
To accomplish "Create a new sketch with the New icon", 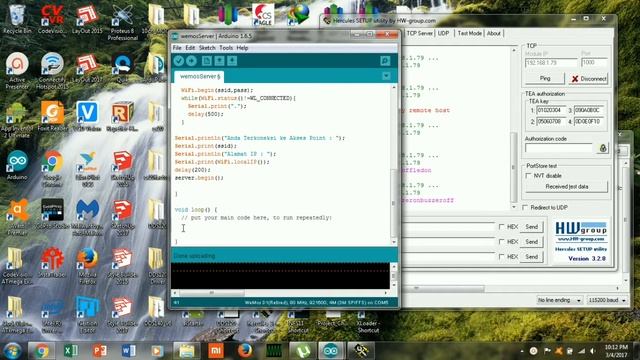I will (x=207, y=61).
